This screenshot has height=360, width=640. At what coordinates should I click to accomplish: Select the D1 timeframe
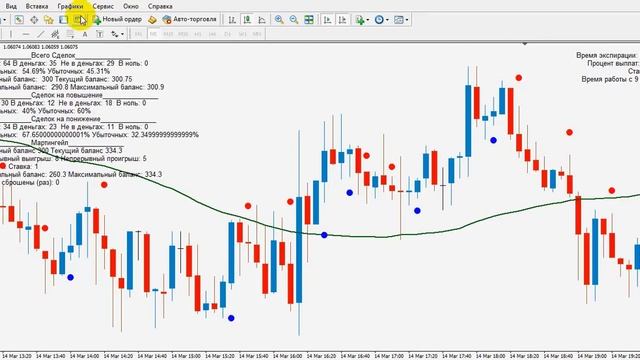[227, 34]
